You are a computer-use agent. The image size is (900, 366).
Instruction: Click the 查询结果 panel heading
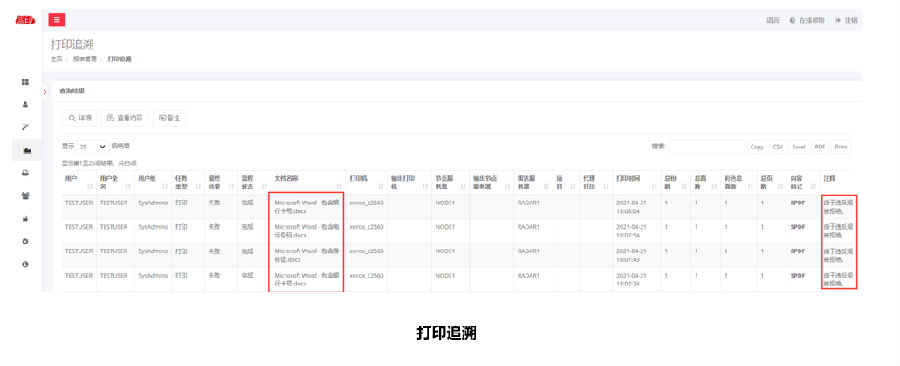(72, 91)
